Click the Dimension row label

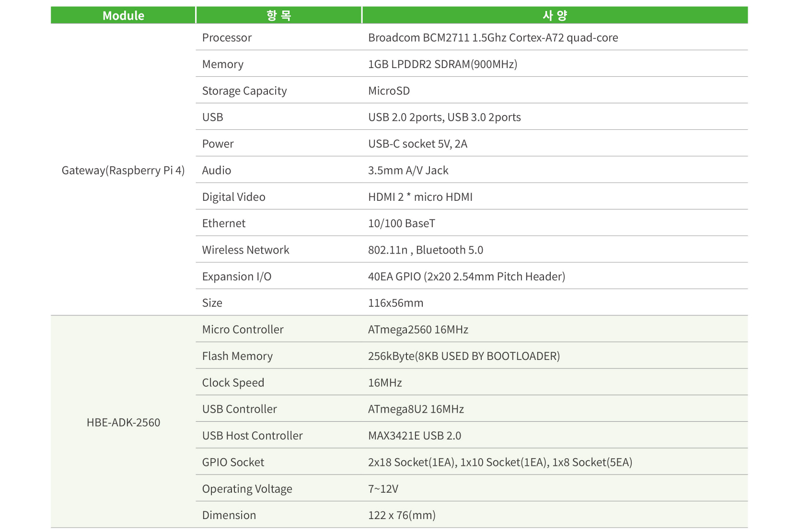(x=229, y=515)
